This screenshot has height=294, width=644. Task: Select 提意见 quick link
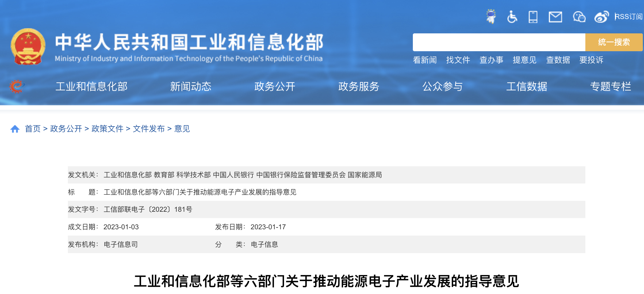pos(525,60)
